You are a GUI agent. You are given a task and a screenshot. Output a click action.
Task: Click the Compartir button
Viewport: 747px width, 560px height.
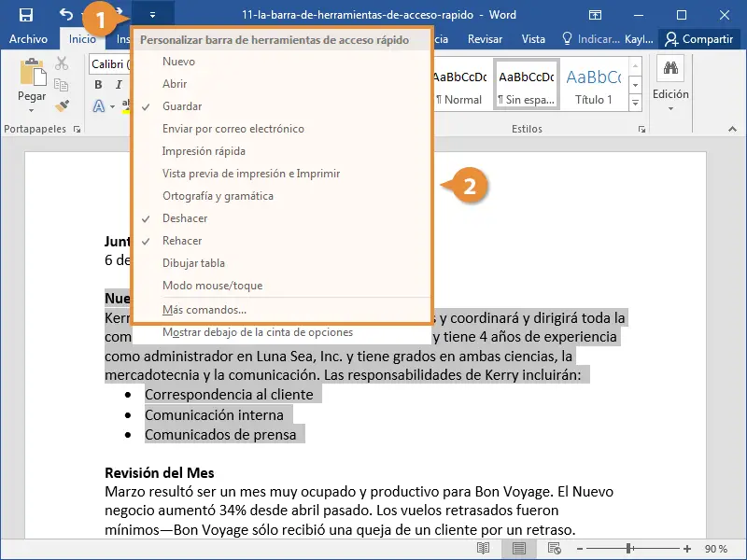698,39
